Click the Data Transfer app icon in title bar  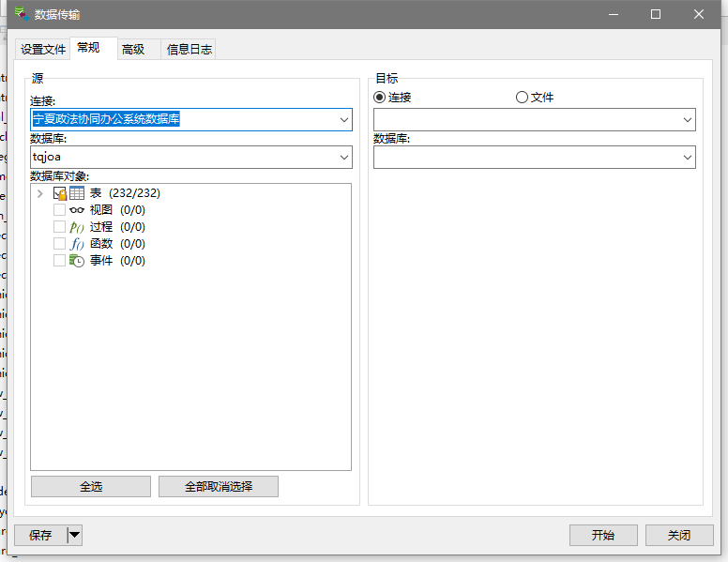coord(22,14)
